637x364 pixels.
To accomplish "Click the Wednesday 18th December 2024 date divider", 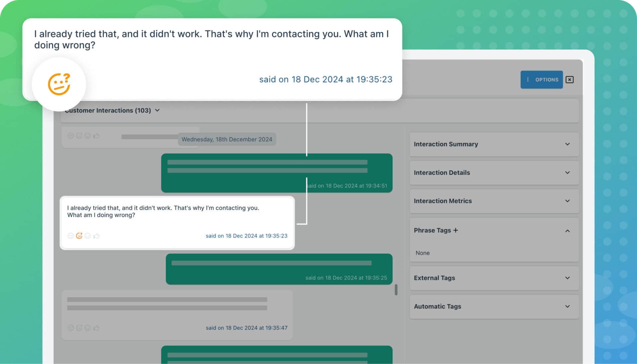I will [227, 139].
